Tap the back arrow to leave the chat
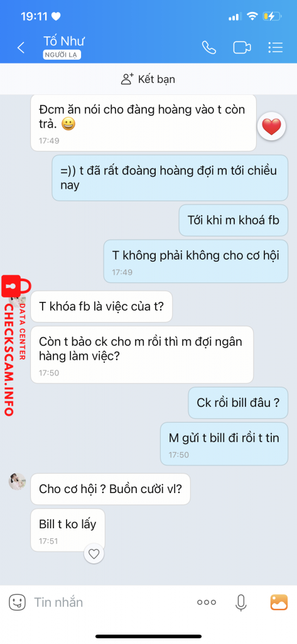The height and width of the screenshot is (644, 297). coord(21,48)
